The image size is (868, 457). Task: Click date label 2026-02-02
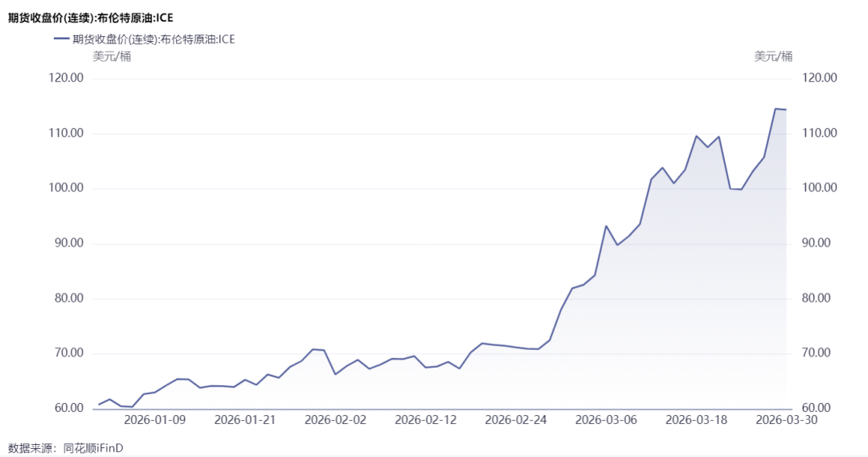[335, 421]
